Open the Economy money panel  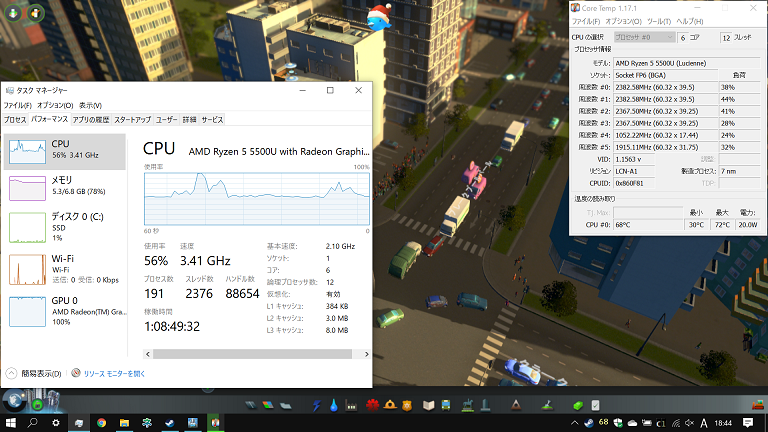578,405
